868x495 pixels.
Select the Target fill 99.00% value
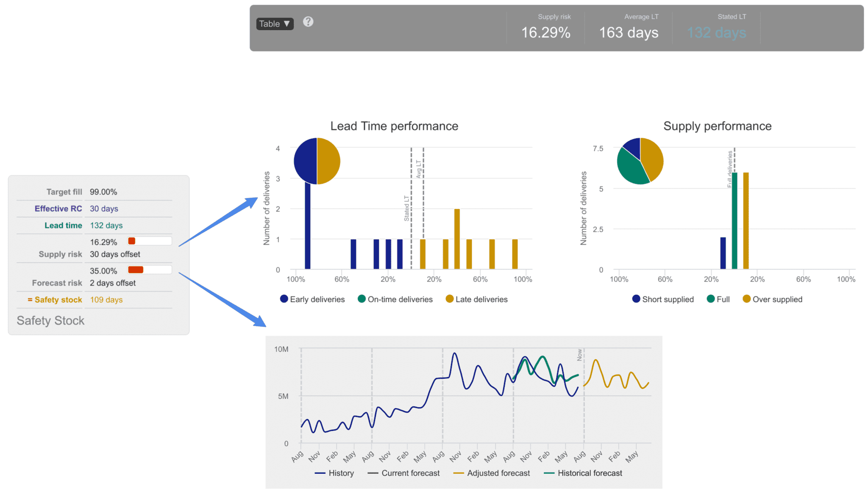pyautogui.click(x=103, y=192)
